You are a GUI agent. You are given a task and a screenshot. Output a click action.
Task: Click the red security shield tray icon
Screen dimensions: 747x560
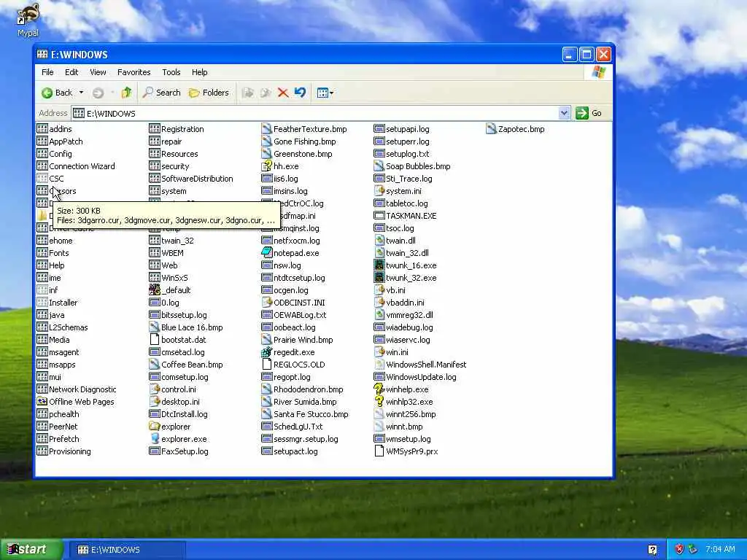(x=679, y=550)
